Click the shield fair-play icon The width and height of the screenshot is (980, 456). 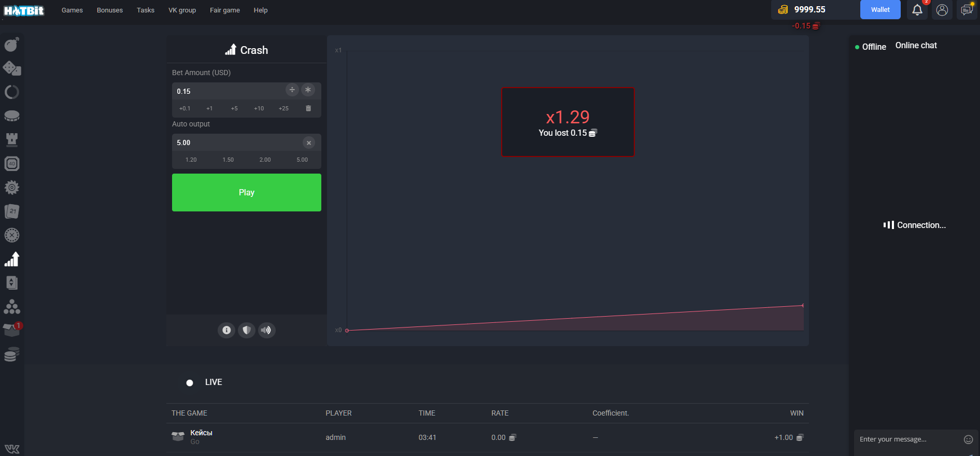tap(246, 330)
